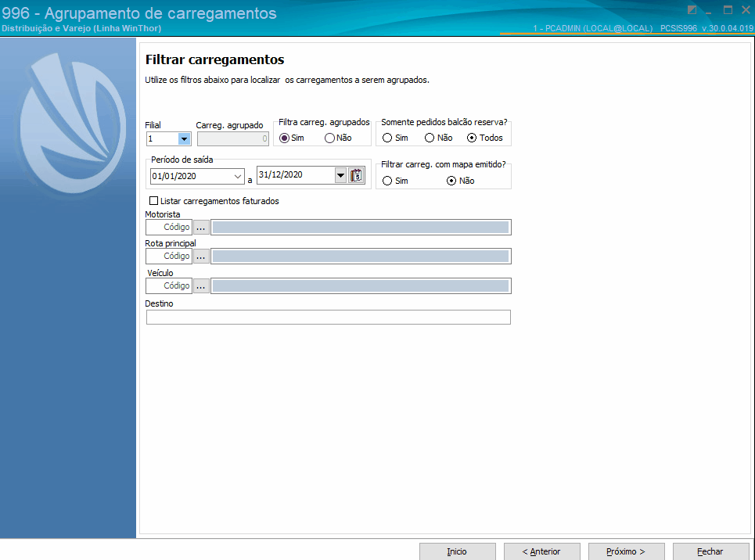Open the Filial dropdown
Viewport: 755px width, 560px height.
pos(184,138)
